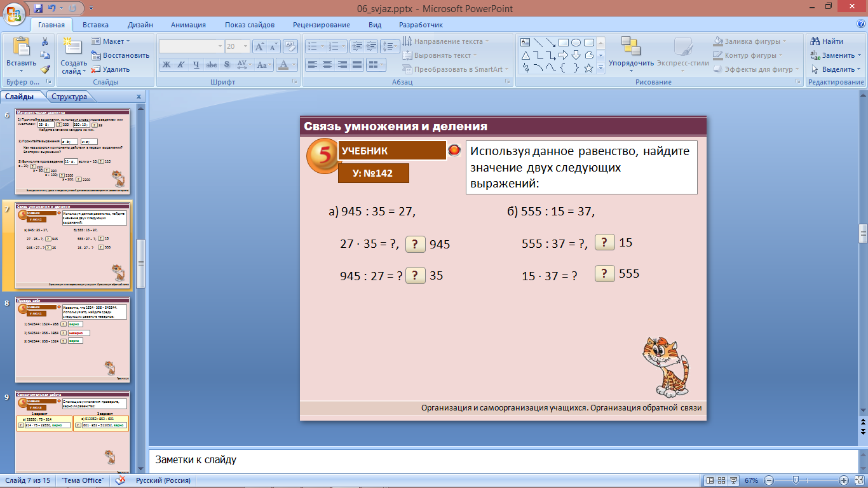The width and height of the screenshot is (868, 488).
Task: Click the Copy icon in the clipboard group
Action: [x=45, y=55]
